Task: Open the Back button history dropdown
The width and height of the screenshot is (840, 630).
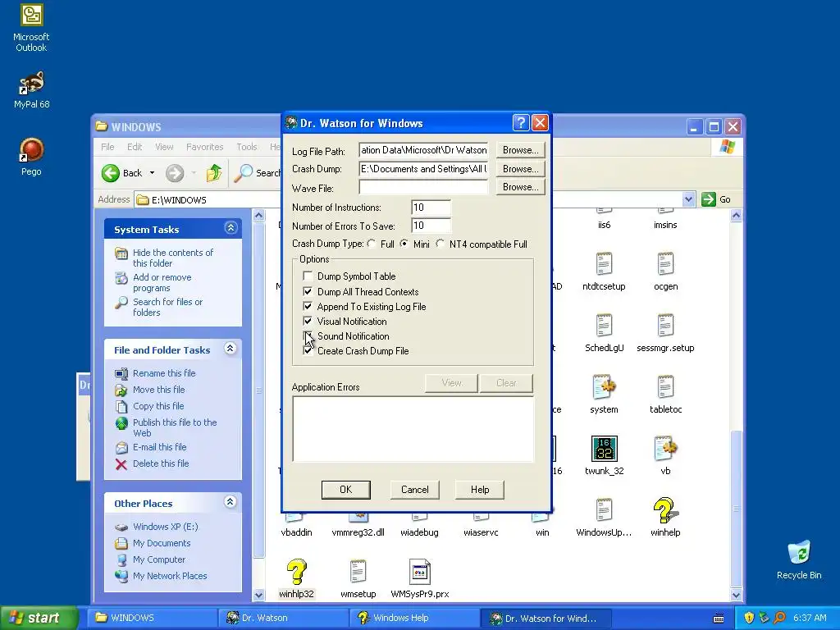Action: pos(152,173)
